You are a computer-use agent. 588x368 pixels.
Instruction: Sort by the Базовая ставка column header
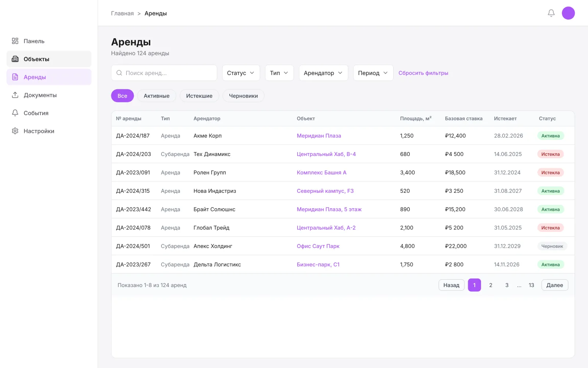point(463,118)
